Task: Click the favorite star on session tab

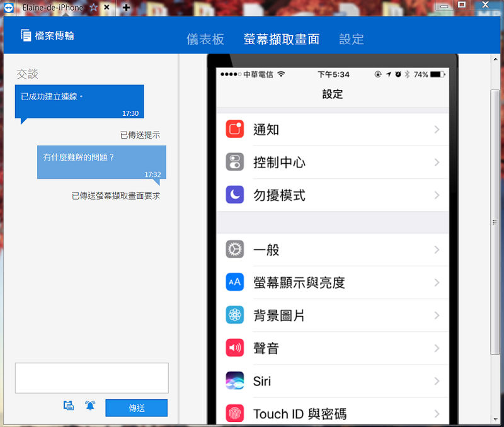Action: point(93,7)
